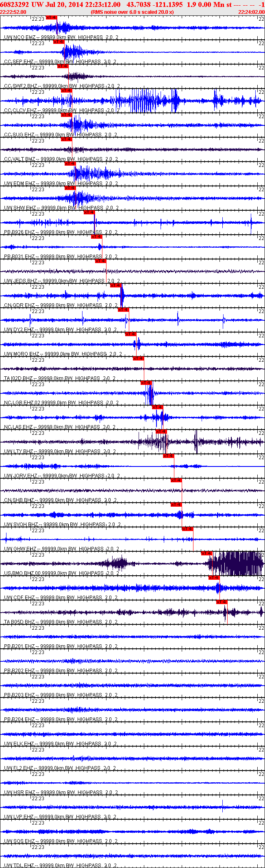Select the red pick flag on UW JEDS trace
This screenshot has width=265, height=868.
coord(101,261)
